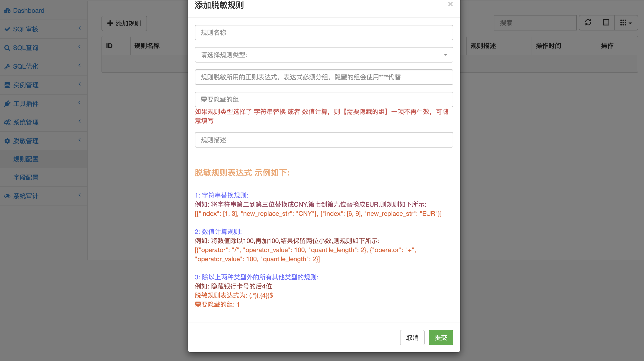Click the SQL优化 wrench icon

(7, 66)
